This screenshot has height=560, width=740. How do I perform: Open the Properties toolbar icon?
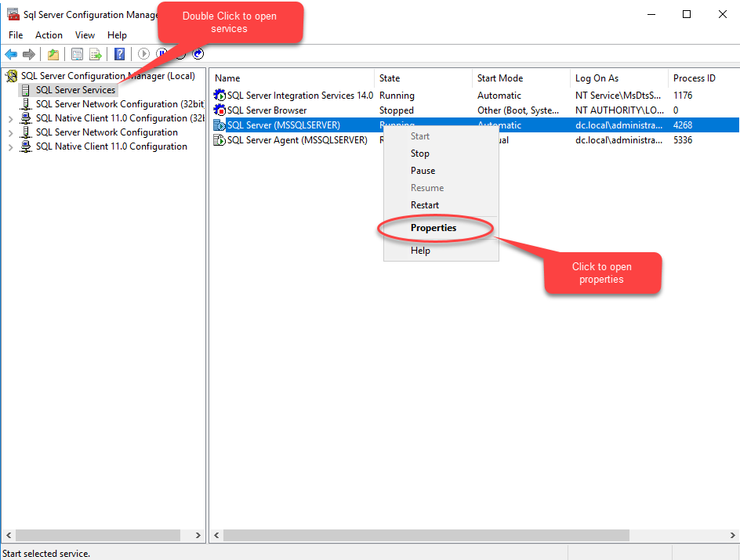[77, 54]
